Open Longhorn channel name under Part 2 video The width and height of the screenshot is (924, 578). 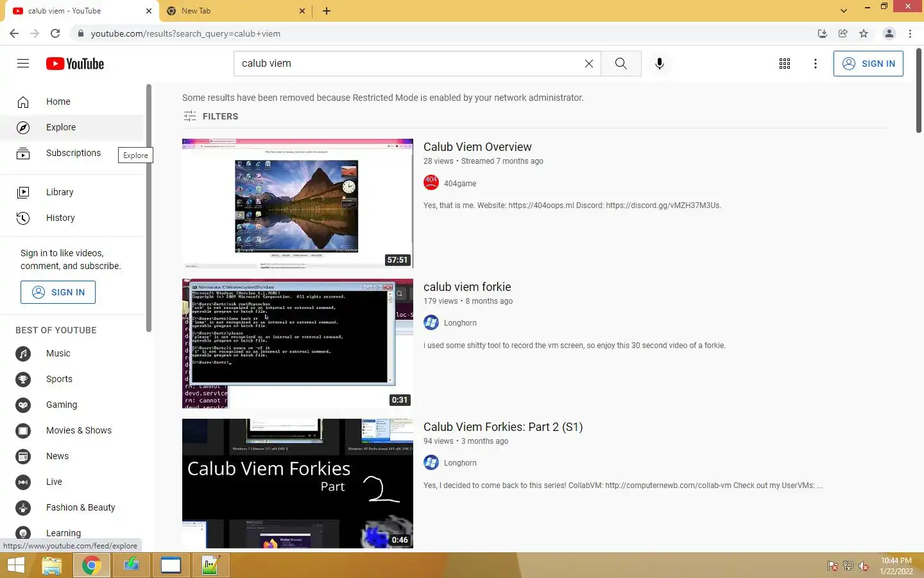pyautogui.click(x=460, y=463)
